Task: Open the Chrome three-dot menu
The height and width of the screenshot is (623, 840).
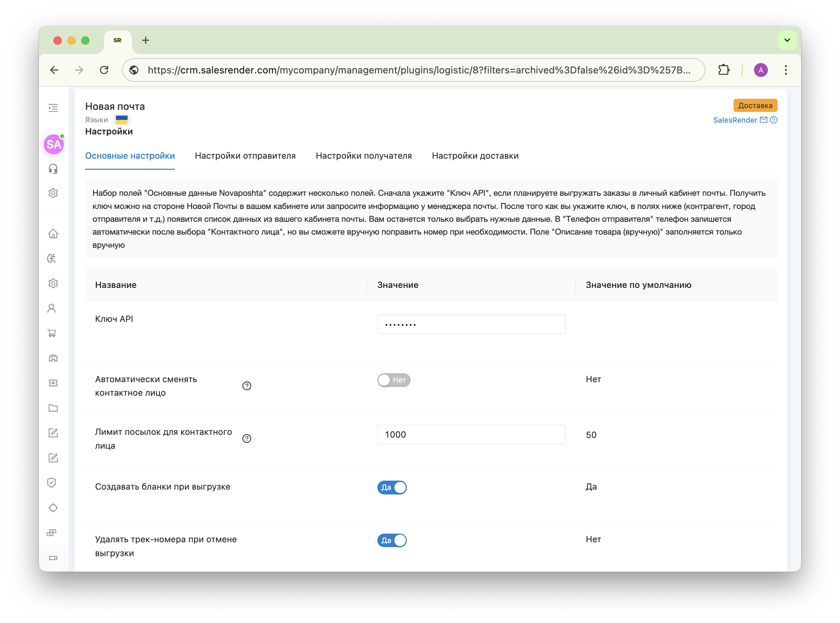Action: (x=786, y=70)
